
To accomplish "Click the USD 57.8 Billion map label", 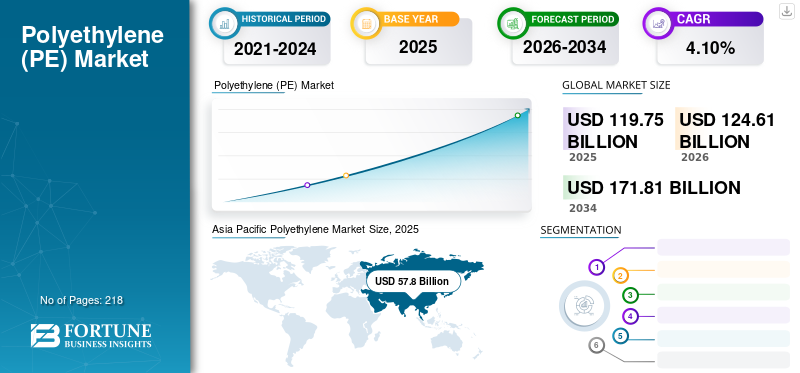I will (x=412, y=281).
